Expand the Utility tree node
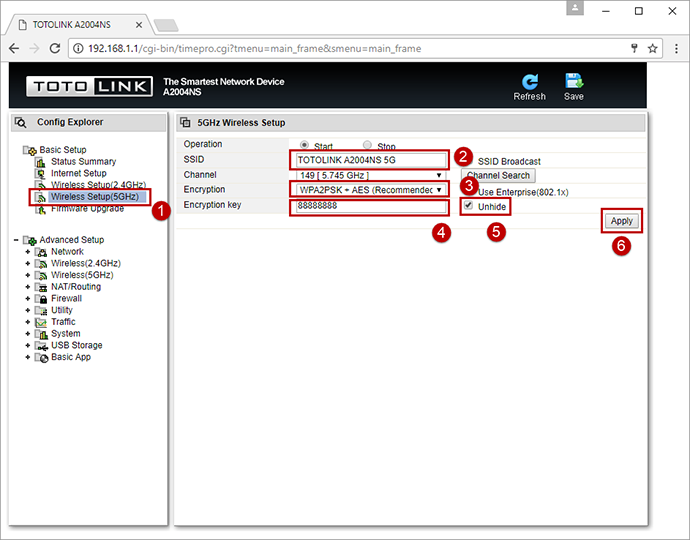 28,310
